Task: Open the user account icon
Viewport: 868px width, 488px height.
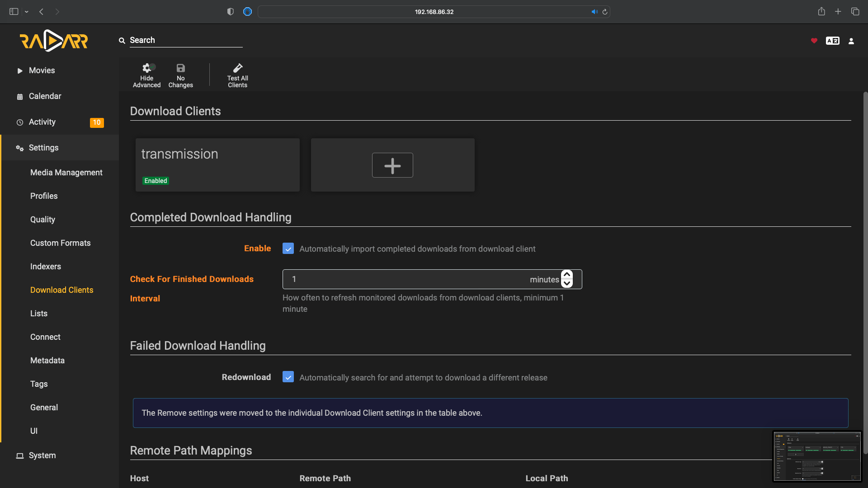Action: (851, 41)
